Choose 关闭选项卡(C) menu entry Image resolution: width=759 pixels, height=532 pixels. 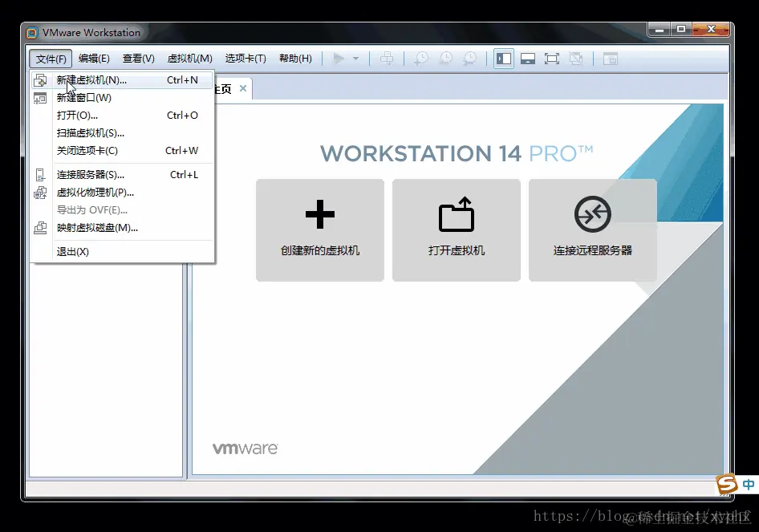[122, 151]
